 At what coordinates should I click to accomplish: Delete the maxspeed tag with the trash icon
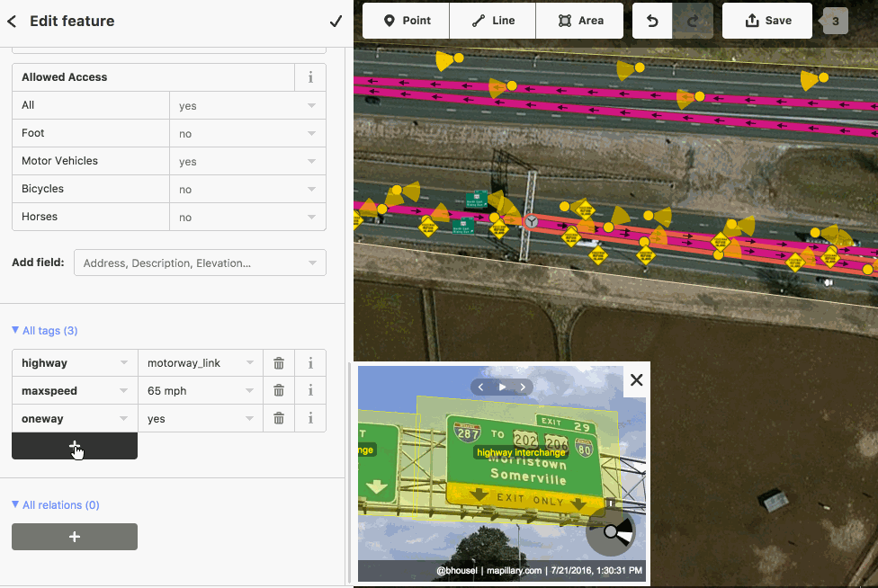pyautogui.click(x=278, y=390)
